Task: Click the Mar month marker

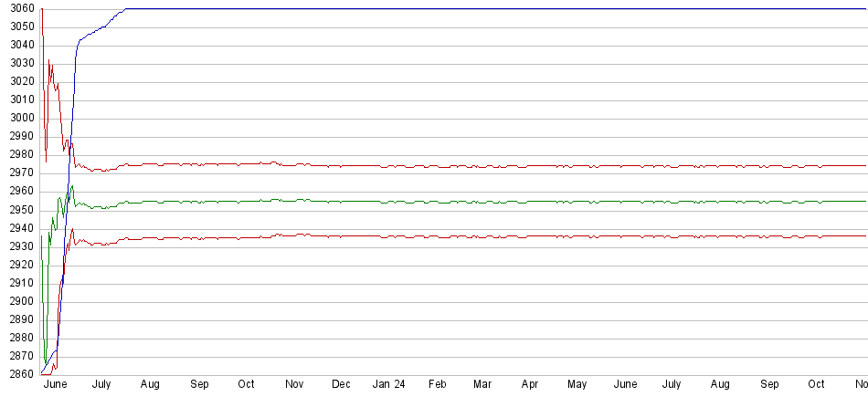Action: [482, 384]
